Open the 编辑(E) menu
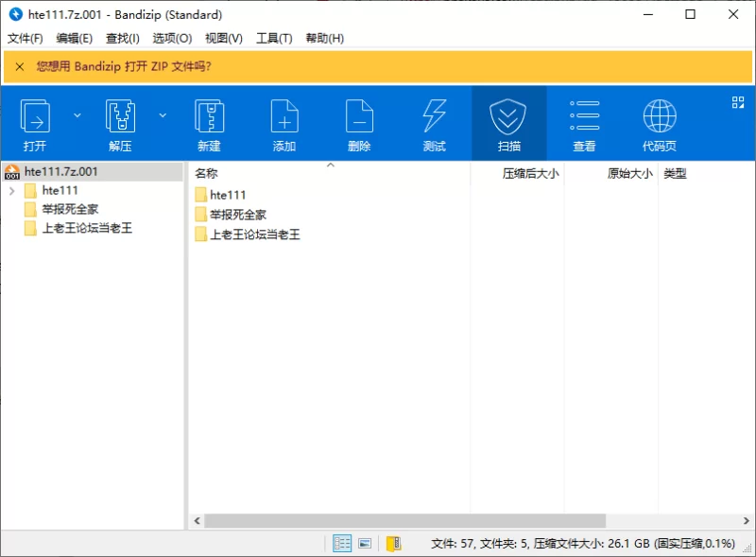The width and height of the screenshot is (756, 557). pos(75,38)
